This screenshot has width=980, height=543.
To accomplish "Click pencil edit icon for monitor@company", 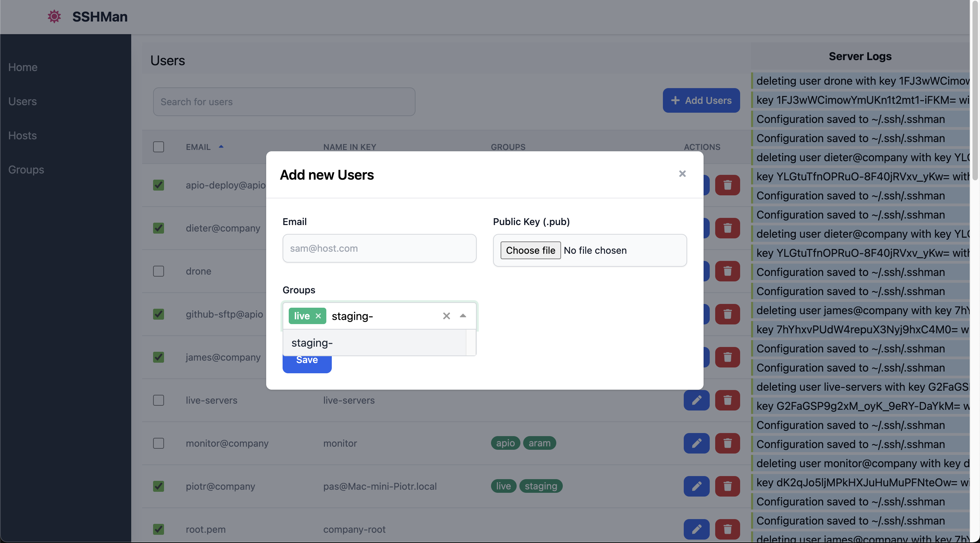I will tap(696, 443).
